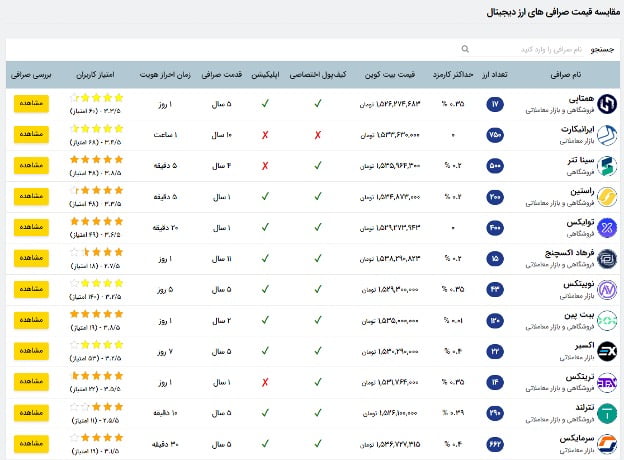Click the coin count badge for همتابی
Image resolution: width=624 pixels, height=460 pixels.
pos(495,104)
